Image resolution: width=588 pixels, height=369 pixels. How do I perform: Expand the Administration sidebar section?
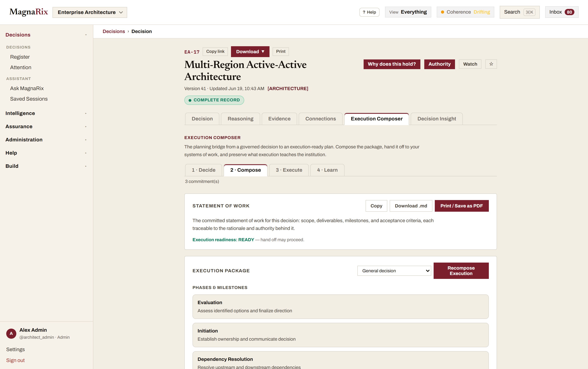click(x=46, y=139)
